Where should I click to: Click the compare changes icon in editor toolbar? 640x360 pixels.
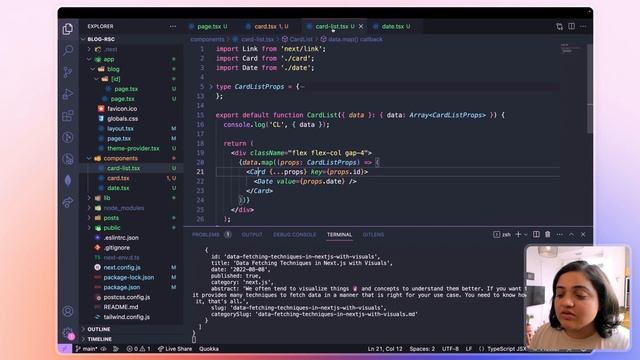point(560,26)
